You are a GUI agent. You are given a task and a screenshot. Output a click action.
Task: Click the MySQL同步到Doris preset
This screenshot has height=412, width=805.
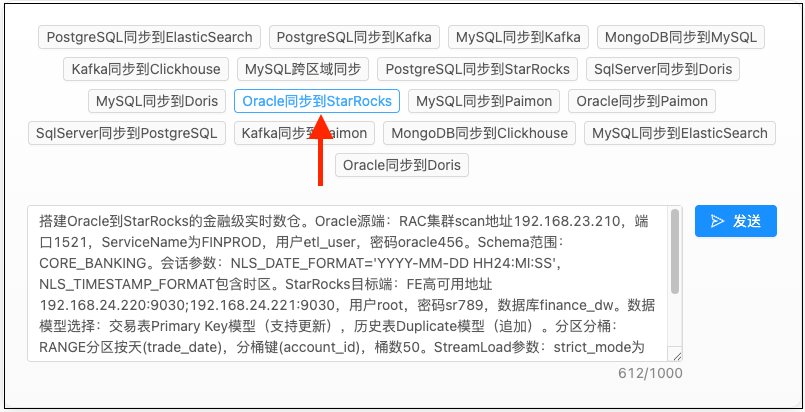click(x=155, y=101)
